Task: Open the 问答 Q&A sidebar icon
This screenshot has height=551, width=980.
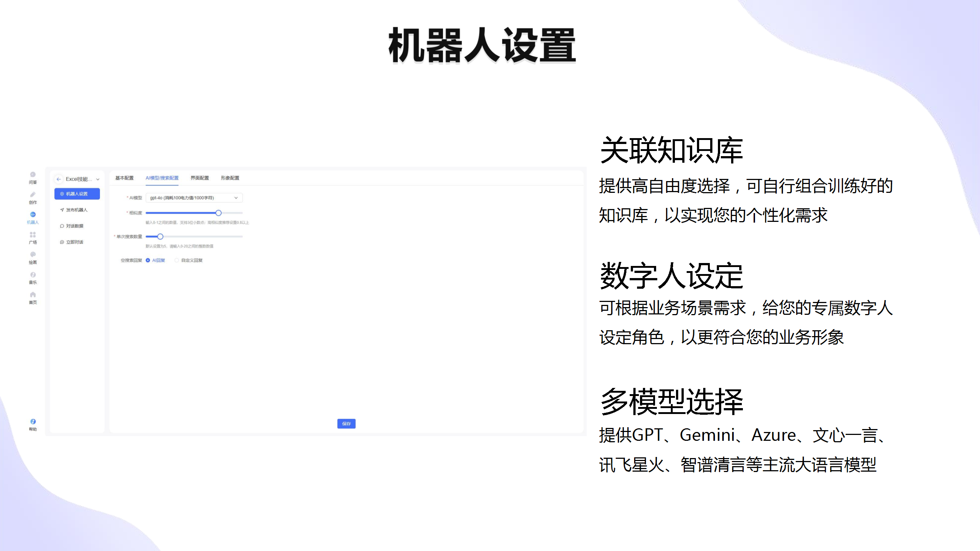Action: 33,175
